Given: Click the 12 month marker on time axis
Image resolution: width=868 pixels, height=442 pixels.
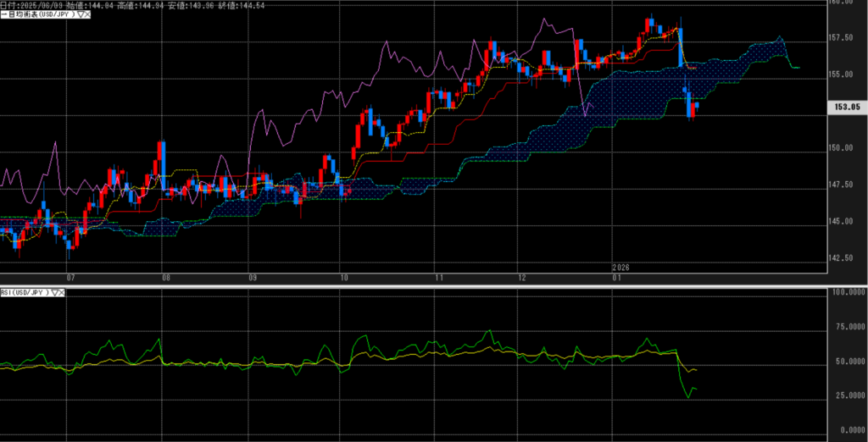Looking at the screenshot, I should (523, 277).
